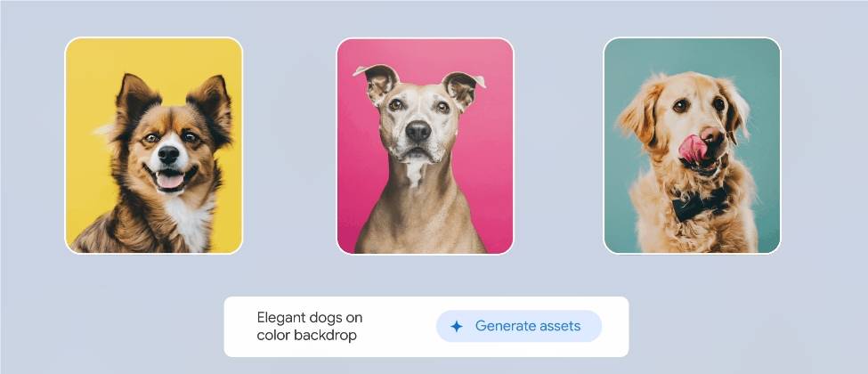Click the Generate assets button

coord(519,326)
